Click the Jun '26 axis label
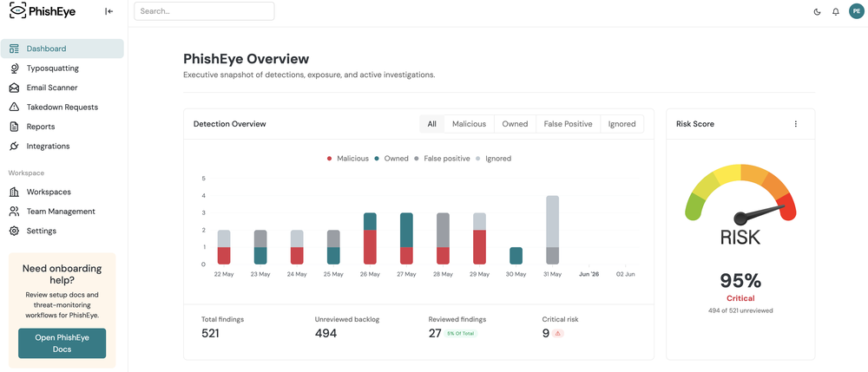The width and height of the screenshot is (868, 372). pyautogui.click(x=589, y=274)
